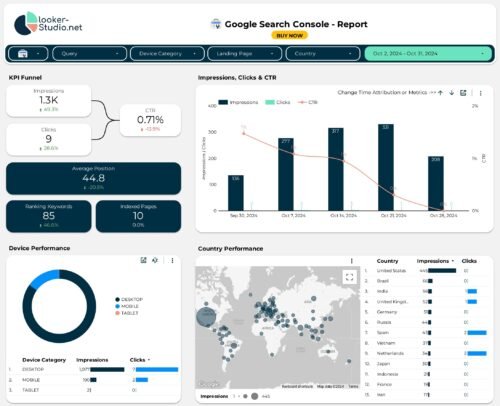Select United States row in country table
Viewport: 500px width, 406px height.
pyautogui.click(x=426, y=271)
